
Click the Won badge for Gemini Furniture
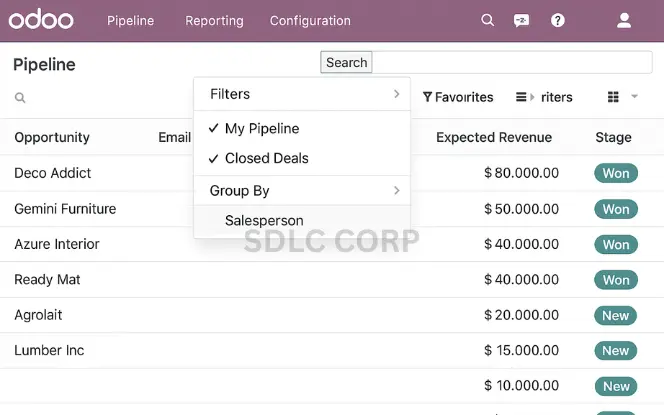(x=616, y=209)
